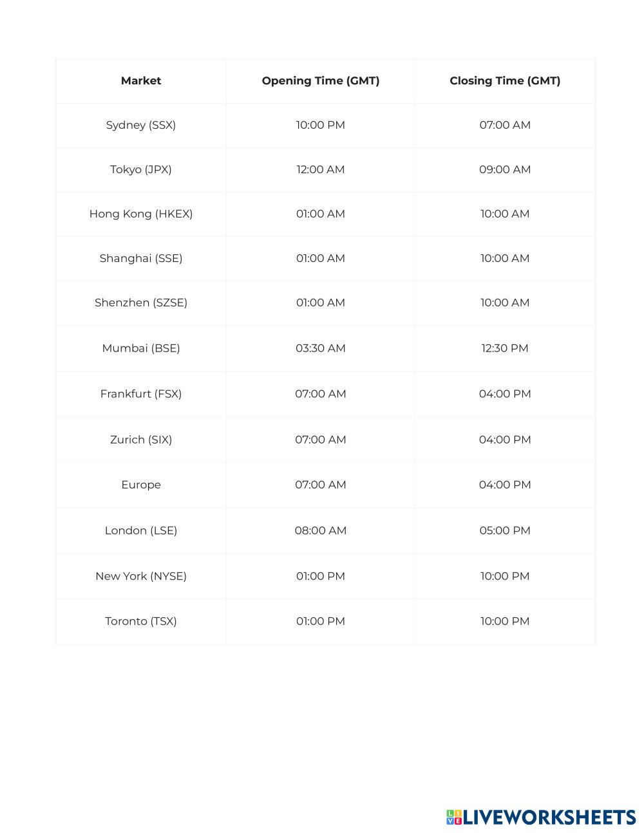This screenshot has width=644, height=833.
Task: Click the Market column header
Action: point(141,80)
